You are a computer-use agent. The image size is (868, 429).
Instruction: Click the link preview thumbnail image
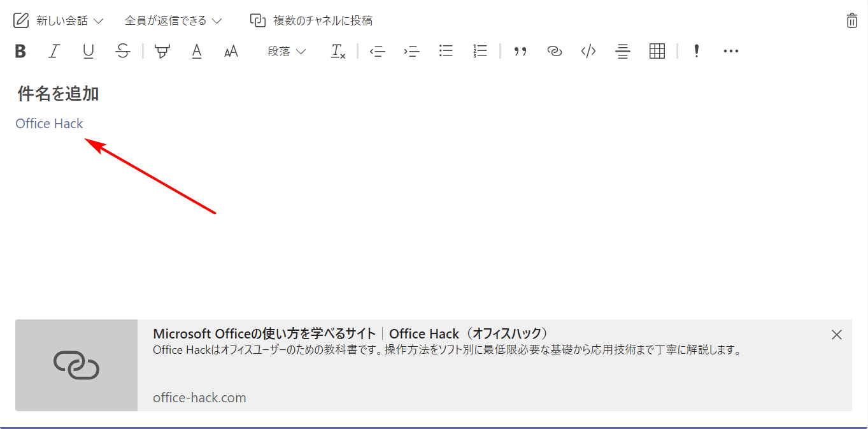coord(76,365)
